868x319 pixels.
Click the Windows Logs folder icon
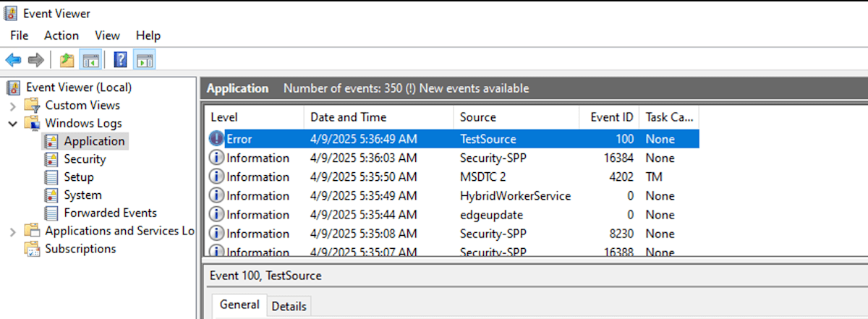pos(33,124)
